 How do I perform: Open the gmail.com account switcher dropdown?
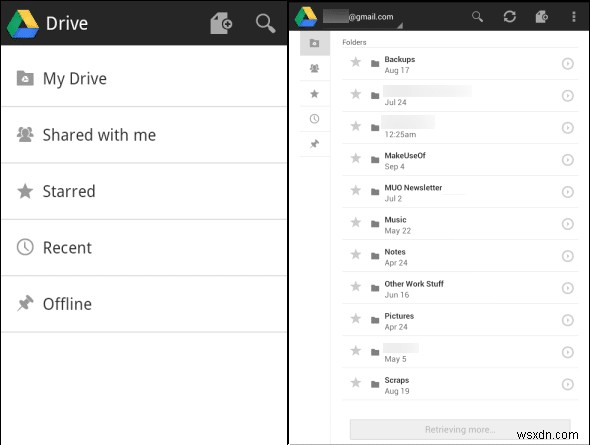[x=363, y=17]
